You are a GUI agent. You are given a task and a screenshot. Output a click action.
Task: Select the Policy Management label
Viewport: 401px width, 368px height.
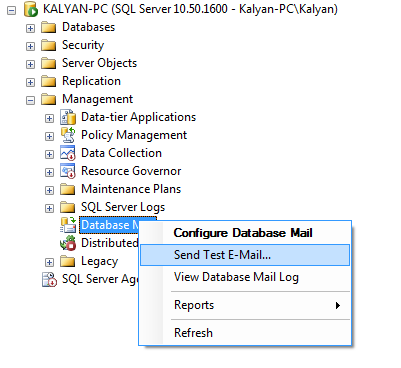click(134, 135)
